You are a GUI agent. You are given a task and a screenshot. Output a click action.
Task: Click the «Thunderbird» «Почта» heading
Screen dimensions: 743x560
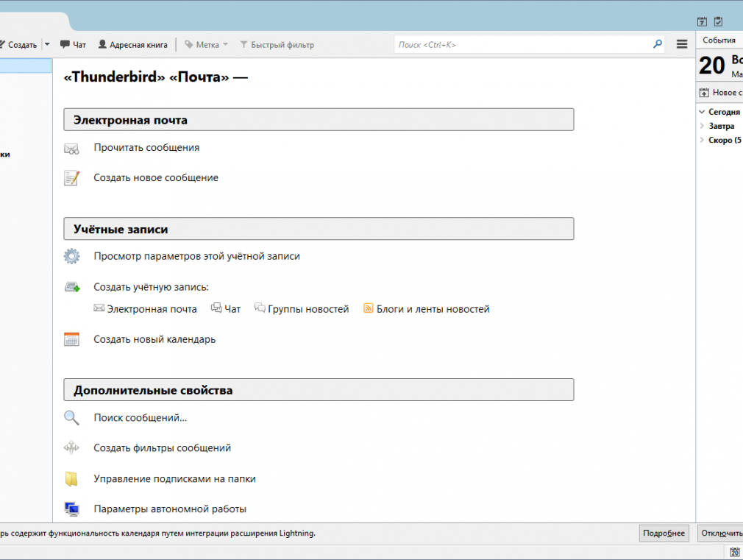[x=155, y=77]
